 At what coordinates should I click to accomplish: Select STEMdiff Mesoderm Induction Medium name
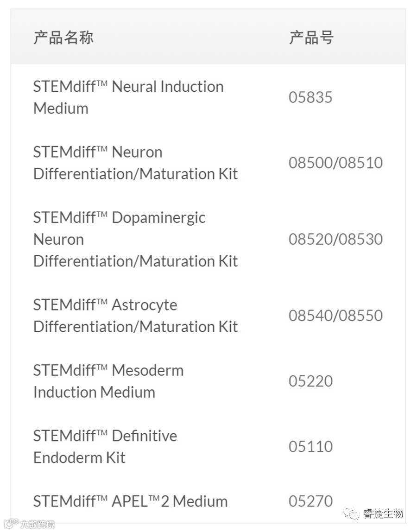108,381
